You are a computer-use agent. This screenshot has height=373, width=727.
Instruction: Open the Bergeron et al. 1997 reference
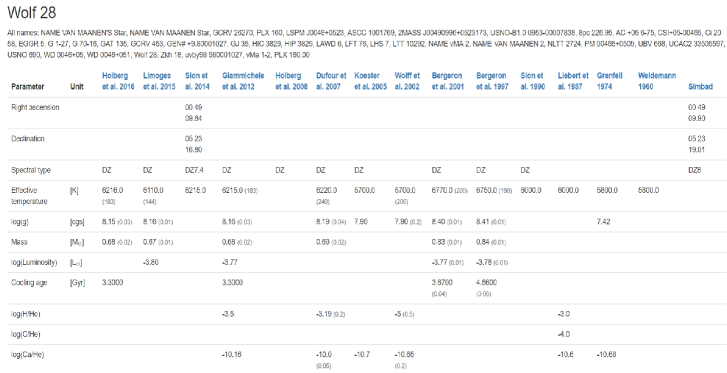tap(492, 81)
